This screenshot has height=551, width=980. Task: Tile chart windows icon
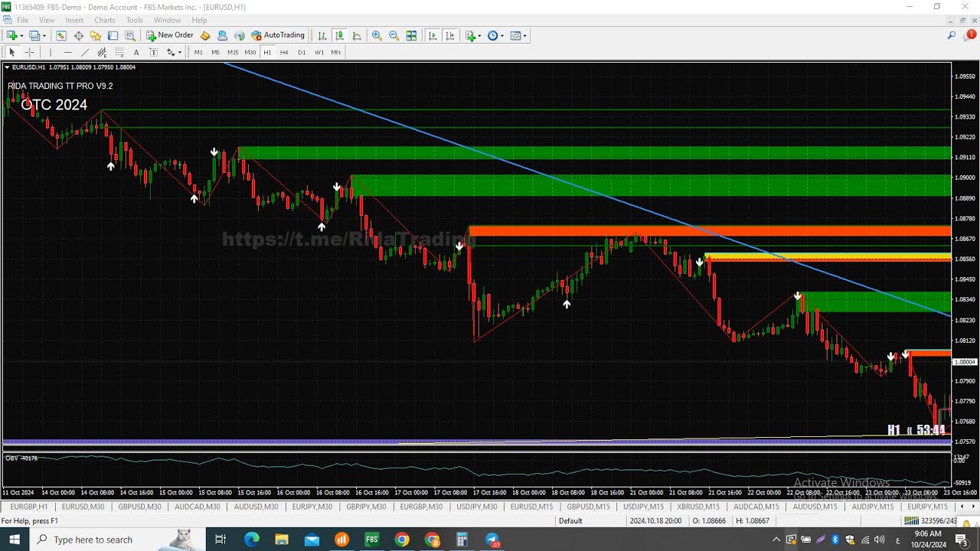[411, 35]
